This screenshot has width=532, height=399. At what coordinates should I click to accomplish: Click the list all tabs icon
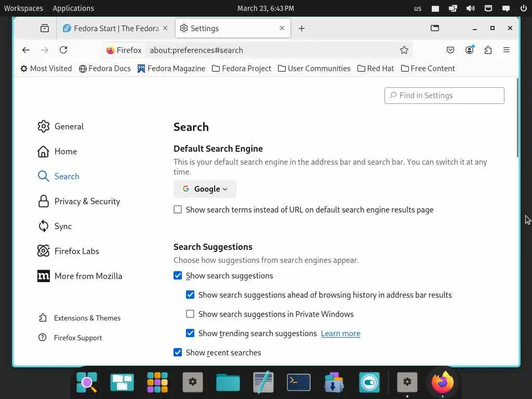click(x=435, y=28)
